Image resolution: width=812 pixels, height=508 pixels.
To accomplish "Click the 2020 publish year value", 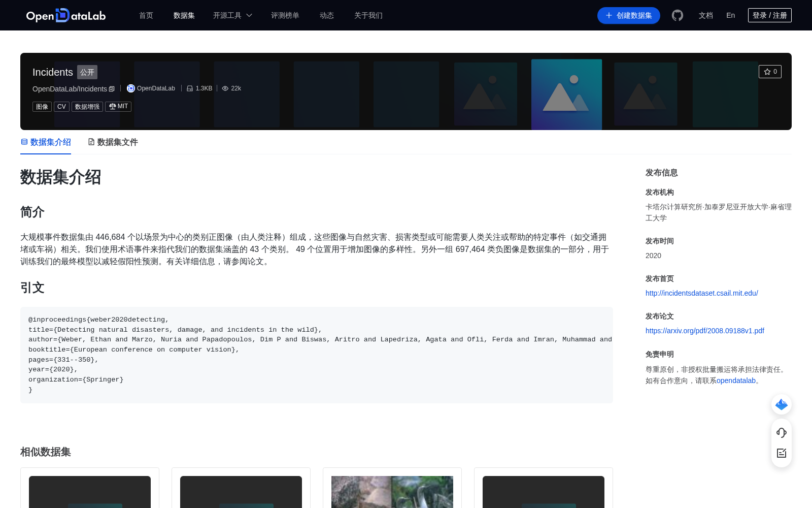I will [x=653, y=256].
